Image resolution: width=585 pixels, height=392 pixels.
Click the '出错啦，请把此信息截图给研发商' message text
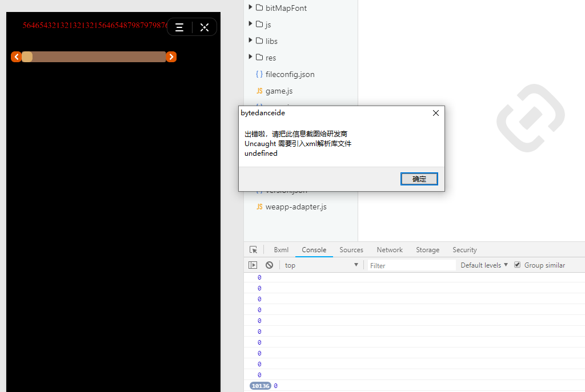(x=296, y=134)
